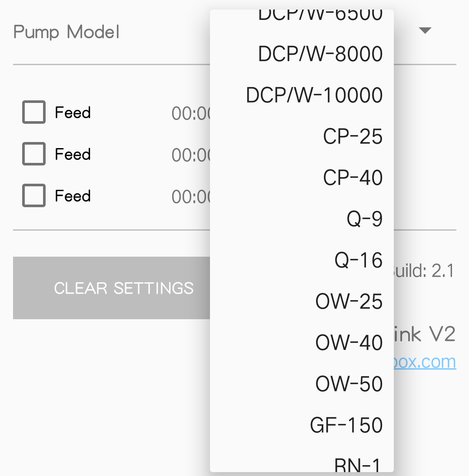Toggle the second Feed checkbox
The height and width of the screenshot is (476, 469).
coord(34,154)
